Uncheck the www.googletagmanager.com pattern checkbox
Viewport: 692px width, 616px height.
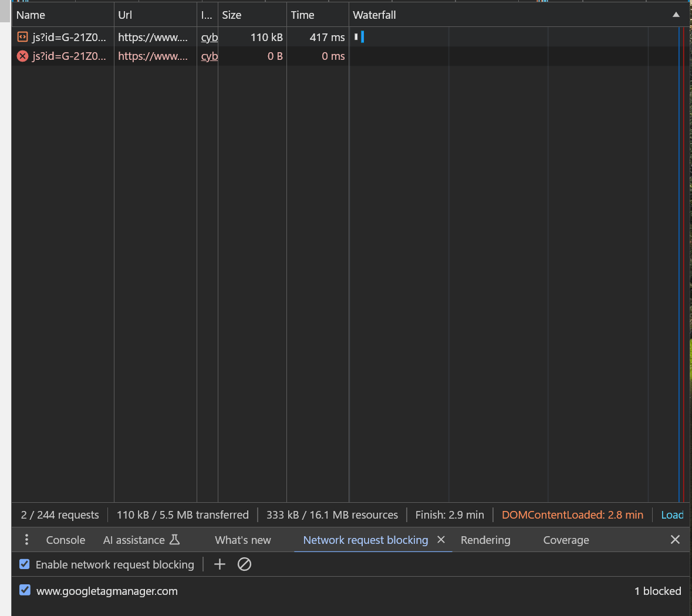(x=25, y=590)
